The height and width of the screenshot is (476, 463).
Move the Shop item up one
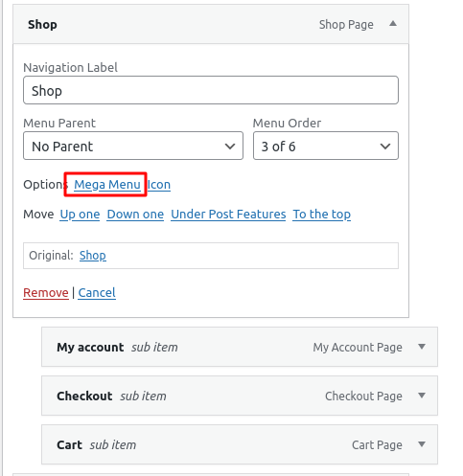80,215
